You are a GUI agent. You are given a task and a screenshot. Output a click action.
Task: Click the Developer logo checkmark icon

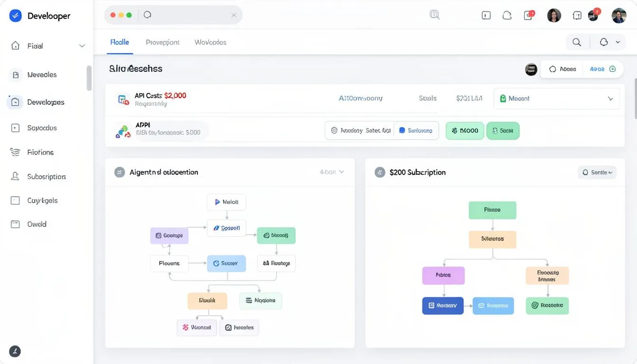point(16,16)
